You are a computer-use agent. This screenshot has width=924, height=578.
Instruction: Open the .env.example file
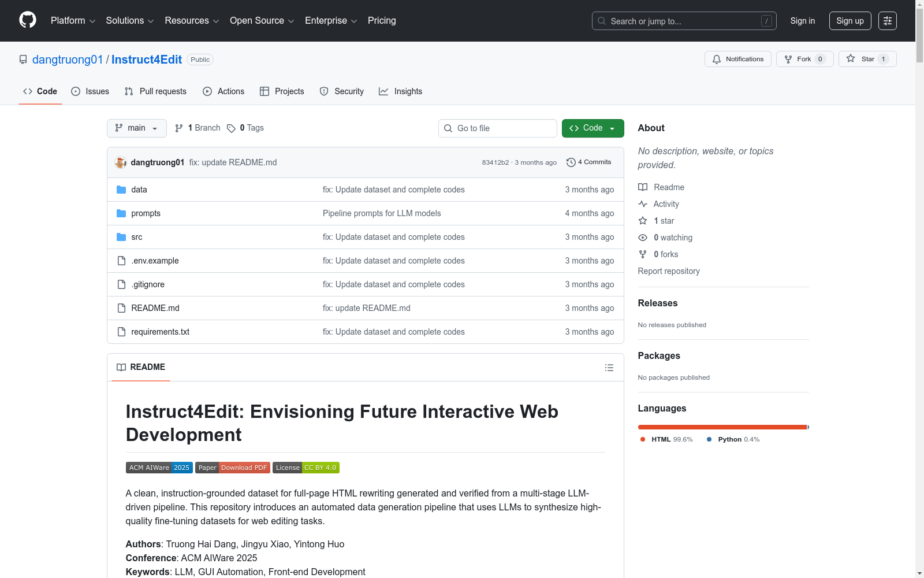(155, 261)
